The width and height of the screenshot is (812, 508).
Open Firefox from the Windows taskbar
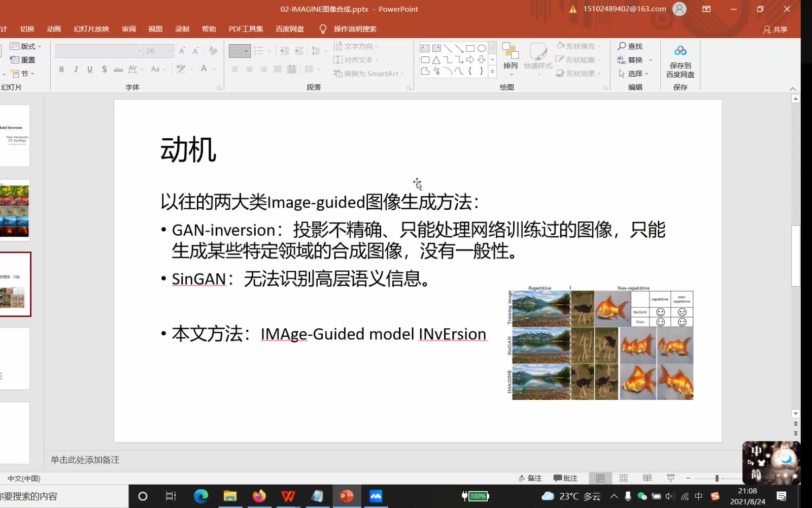[x=259, y=496]
